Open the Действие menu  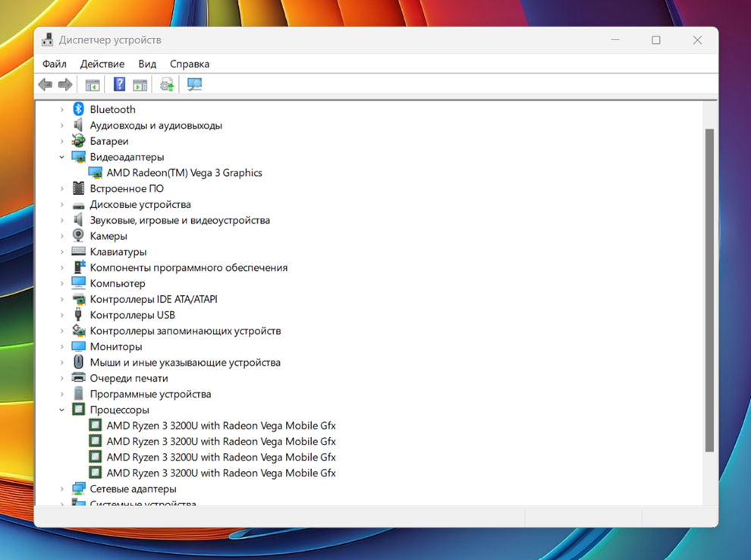click(102, 64)
